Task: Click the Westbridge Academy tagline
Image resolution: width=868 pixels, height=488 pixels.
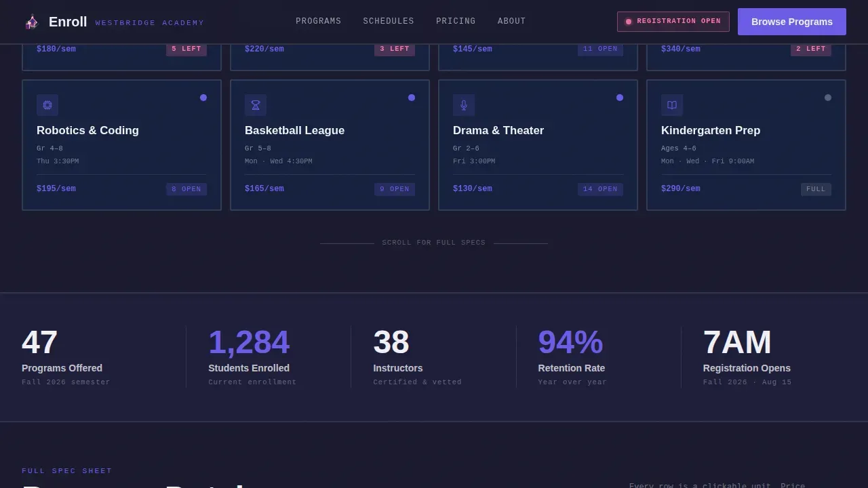Action: [150, 23]
